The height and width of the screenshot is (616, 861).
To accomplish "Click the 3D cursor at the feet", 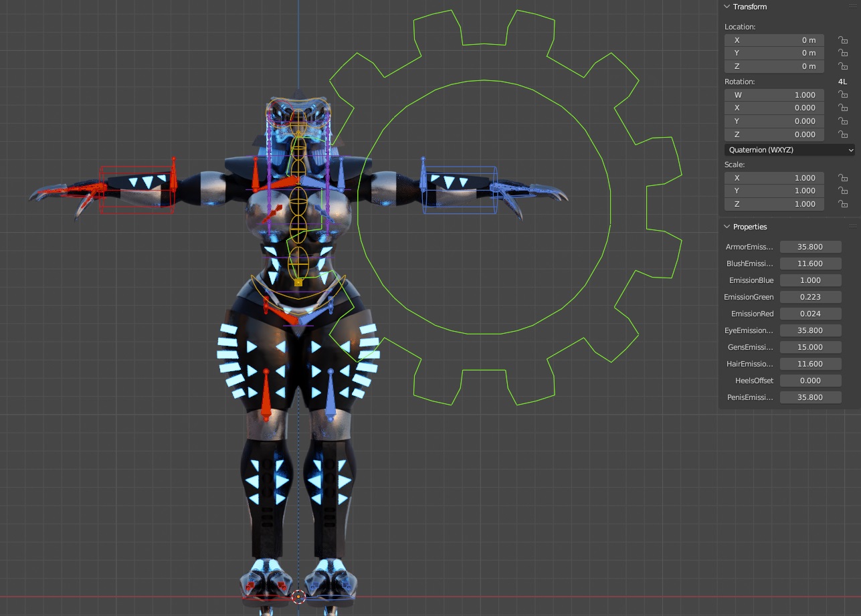I will pos(298,596).
